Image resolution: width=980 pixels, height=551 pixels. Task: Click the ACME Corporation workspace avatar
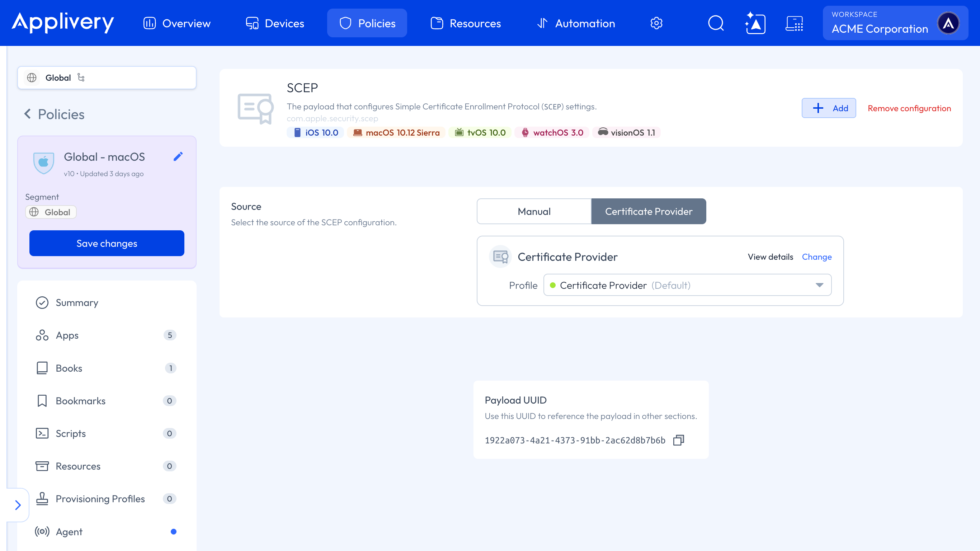948,23
